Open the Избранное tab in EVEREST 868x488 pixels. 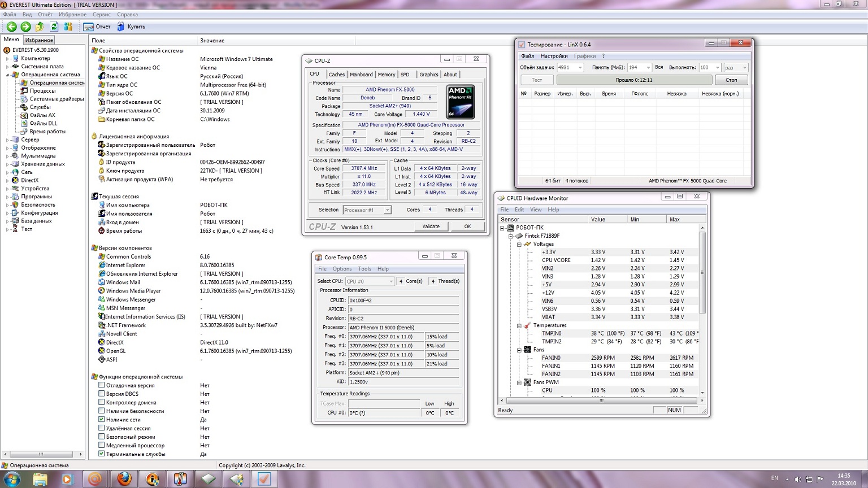[x=39, y=40]
